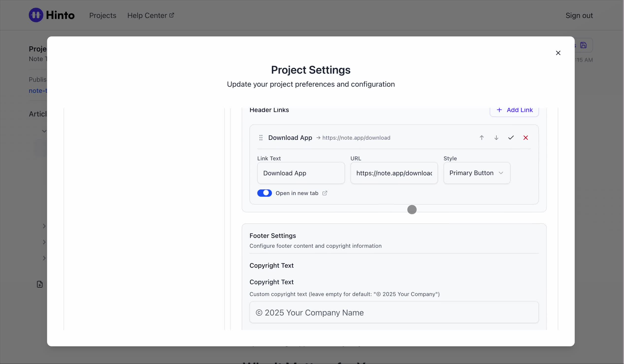624x364 pixels.
Task: Click the save icon at top right
Action: pos(583,45)
